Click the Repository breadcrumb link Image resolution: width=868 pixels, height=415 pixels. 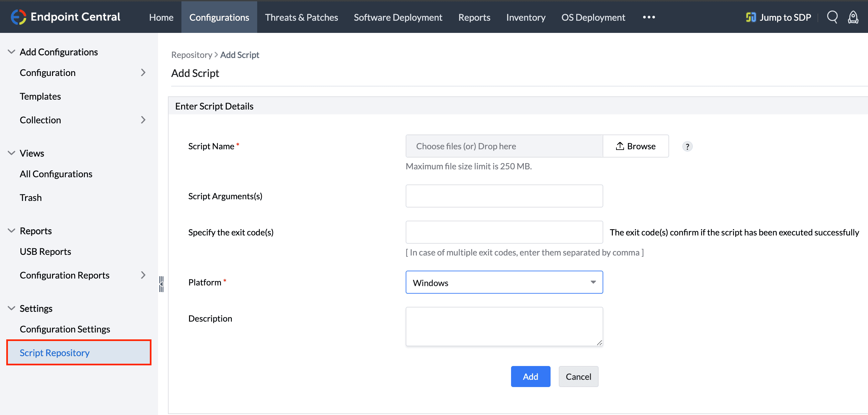(x=191, y=55)
